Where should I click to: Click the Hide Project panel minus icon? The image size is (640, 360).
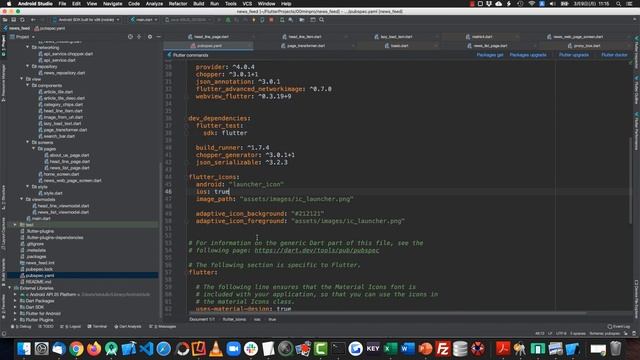click(158, 37)
